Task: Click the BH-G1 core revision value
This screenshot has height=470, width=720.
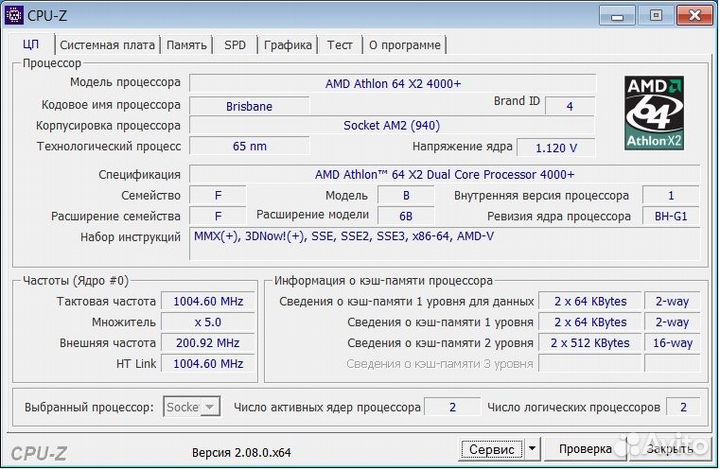Action: [671, 216]
